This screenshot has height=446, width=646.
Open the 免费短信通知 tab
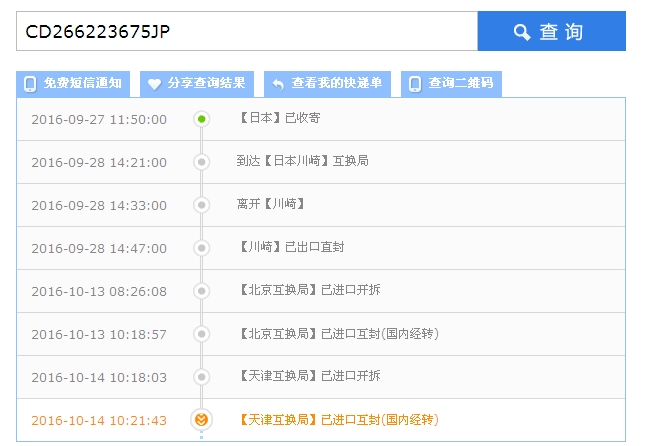tap(73, 84)
